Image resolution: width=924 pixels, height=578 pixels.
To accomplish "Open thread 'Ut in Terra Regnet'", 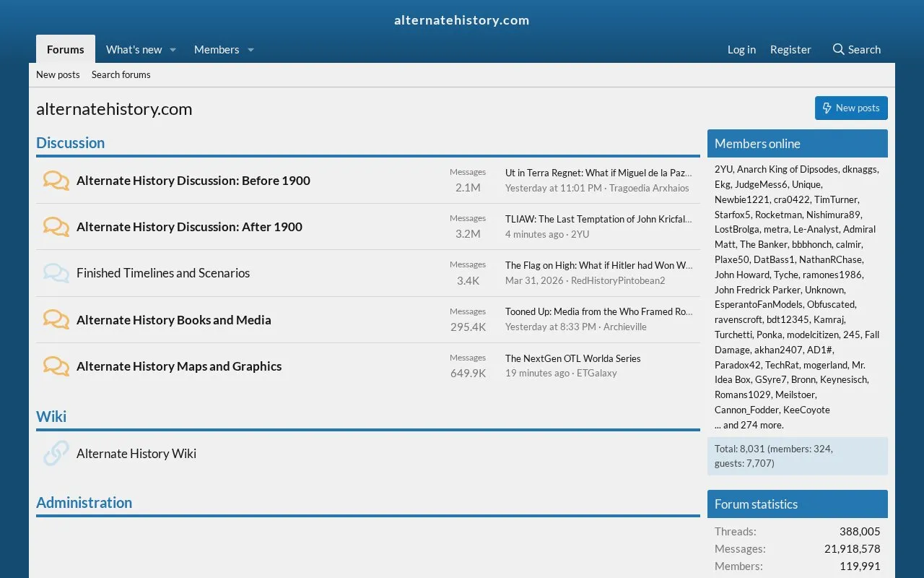I will (599, 173).
